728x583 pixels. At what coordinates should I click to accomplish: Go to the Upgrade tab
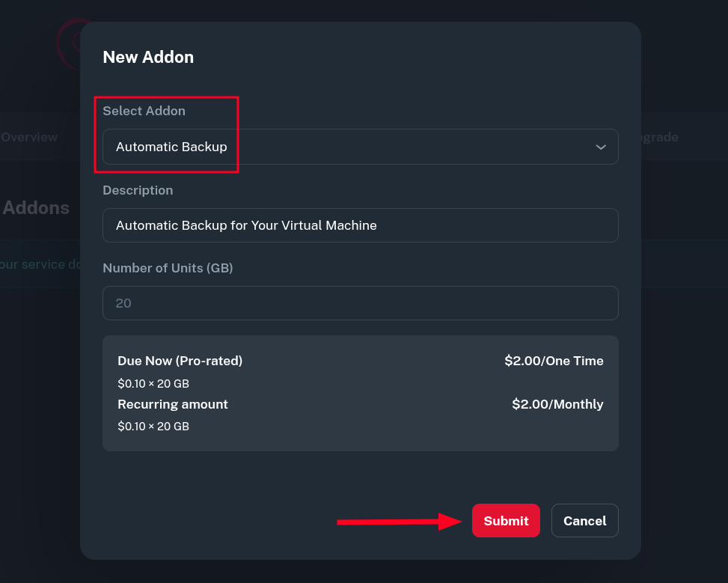click(x=658, y=138)
